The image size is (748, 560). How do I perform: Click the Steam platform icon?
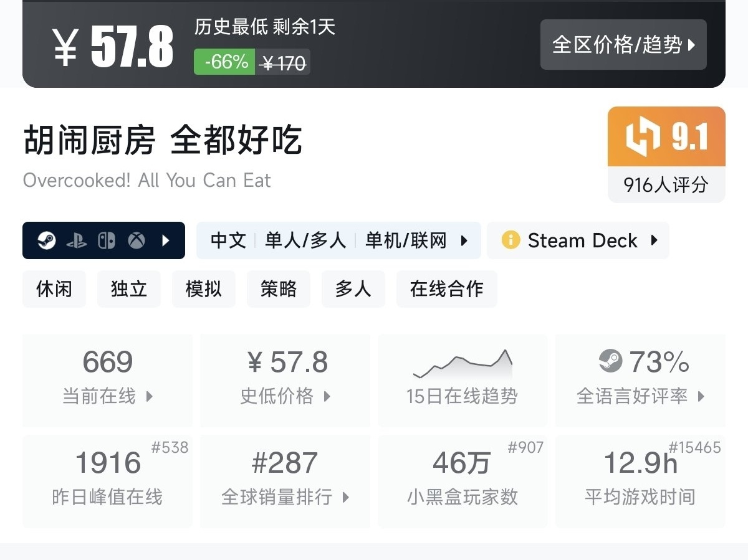[x=47, y=240]
